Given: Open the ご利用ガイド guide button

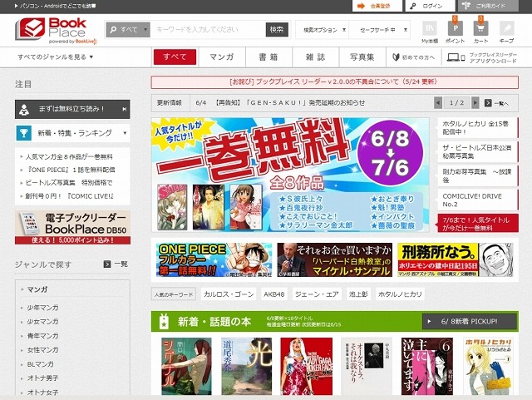Looking at the screenshot, I should [488, 6].
